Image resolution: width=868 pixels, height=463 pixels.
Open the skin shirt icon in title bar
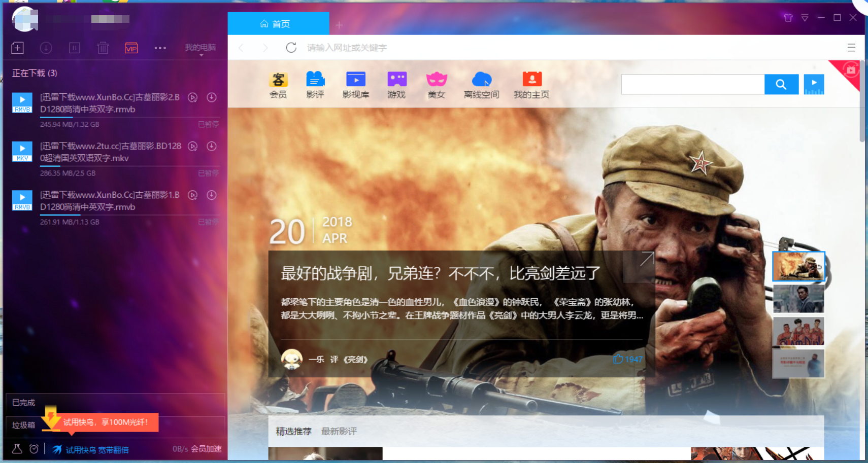point(788,18)
